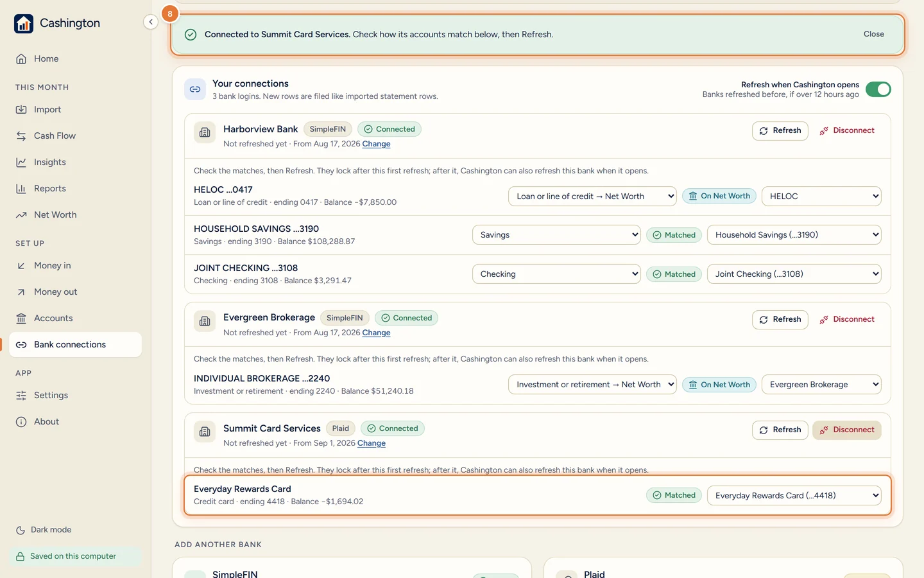This screenshot has height=578, width=924.
Task: Switch on Dark mode
Action: pos(44,530)
